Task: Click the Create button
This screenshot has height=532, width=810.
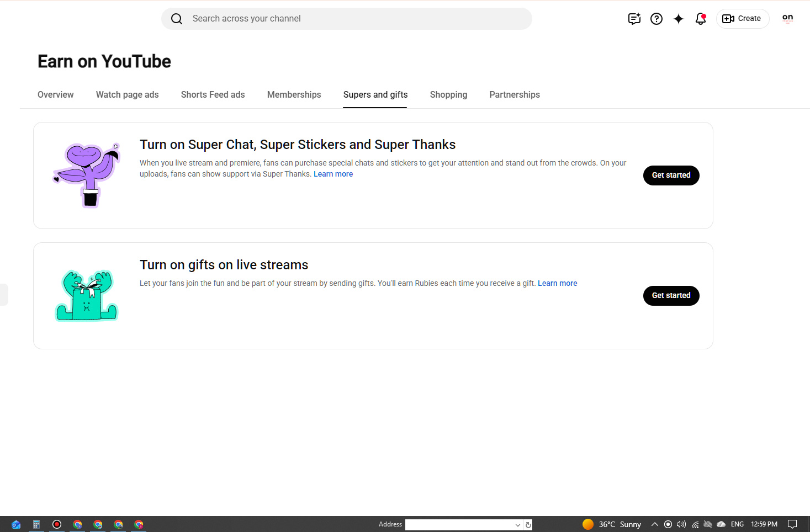Action: (743, 19)
